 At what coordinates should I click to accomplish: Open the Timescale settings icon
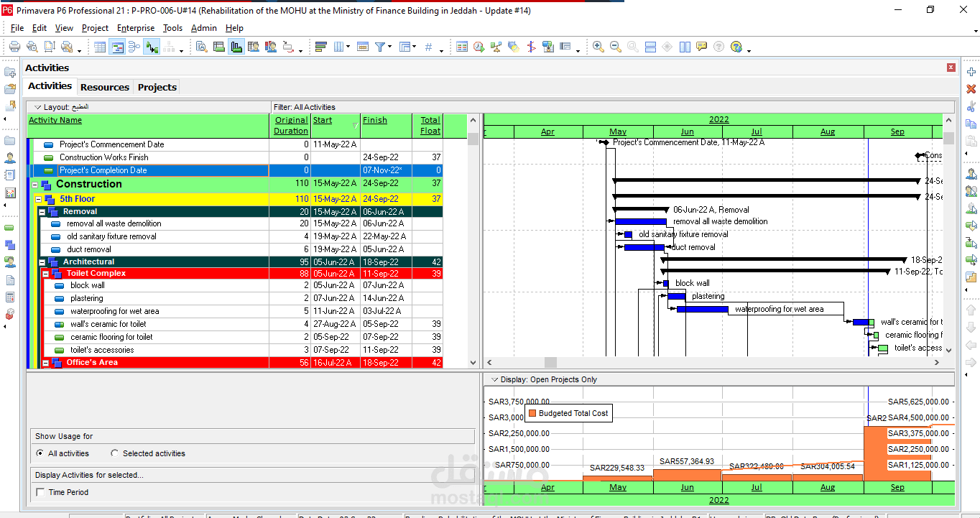point(363,47)
